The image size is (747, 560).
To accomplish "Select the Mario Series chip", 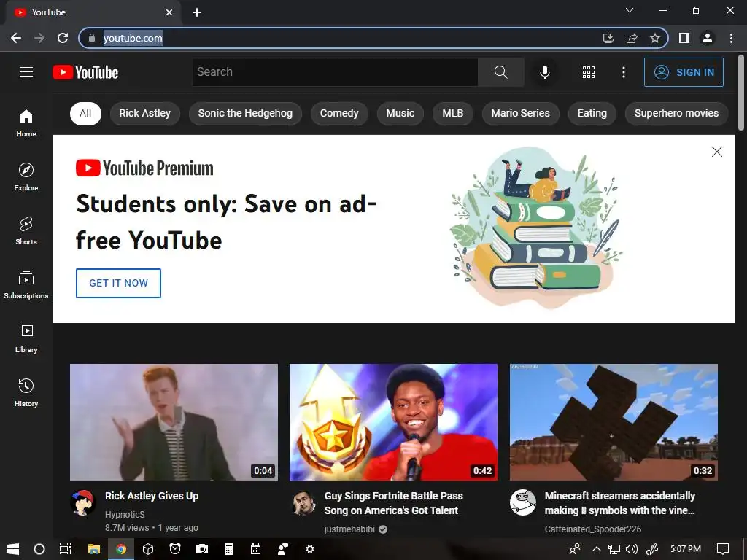I will (x=520, y=113).
